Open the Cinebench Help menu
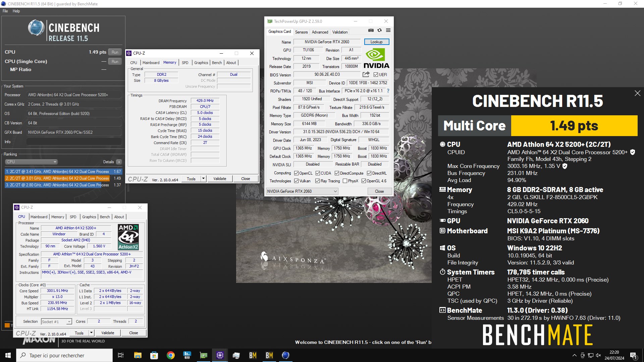 [16, 11]
